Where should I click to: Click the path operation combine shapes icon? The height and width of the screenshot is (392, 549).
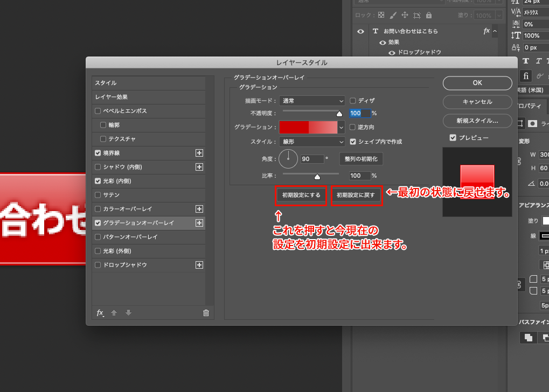coord(529,338)
